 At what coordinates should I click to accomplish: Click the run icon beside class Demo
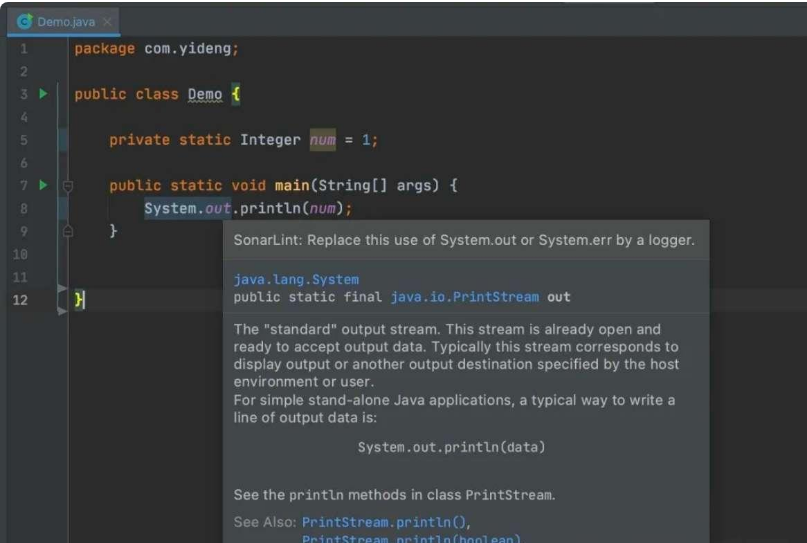(43, 94)
